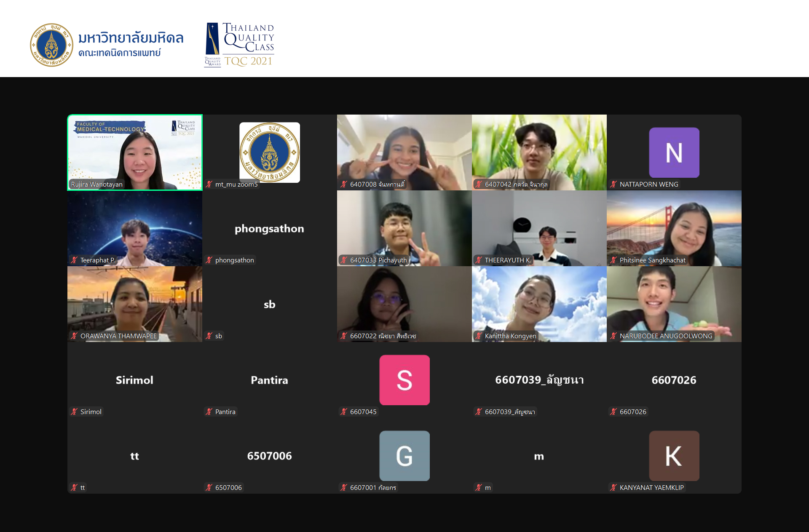Click mt_mu zoom5 university crest avatar
Viewport: 809px width, 532px height.
269,152
